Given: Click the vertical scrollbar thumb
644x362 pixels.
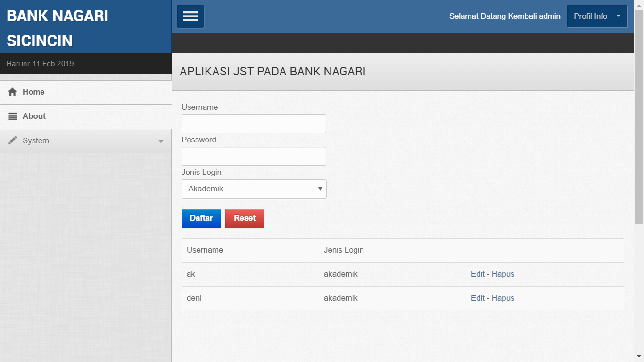Looking at the screenshot, I should [639, 115].
